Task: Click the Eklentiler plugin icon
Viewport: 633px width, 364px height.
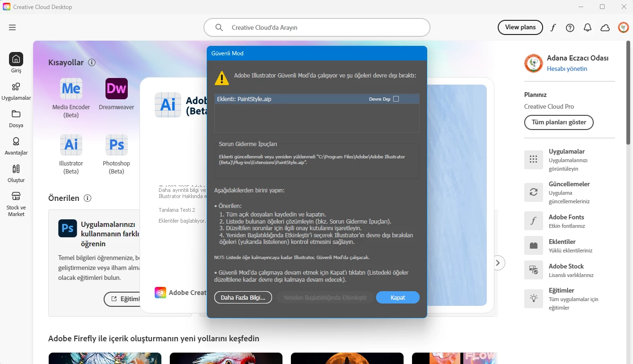Action: 534,245
